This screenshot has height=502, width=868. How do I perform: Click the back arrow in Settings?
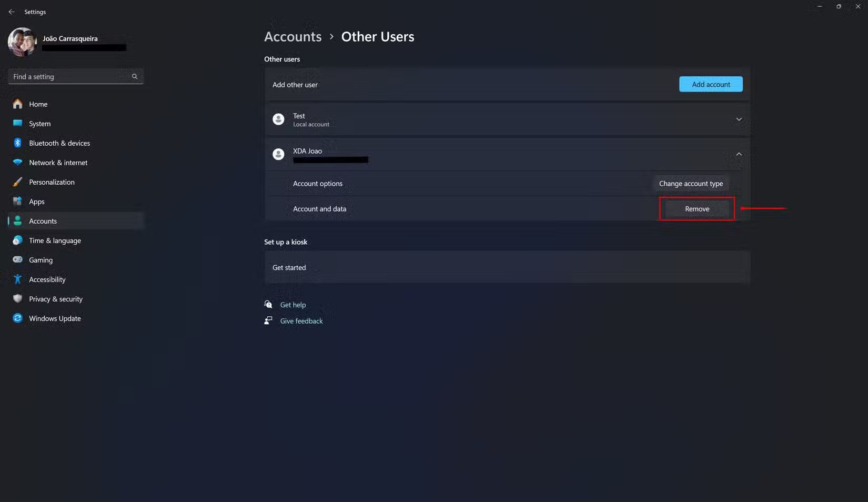coord(12,12)
